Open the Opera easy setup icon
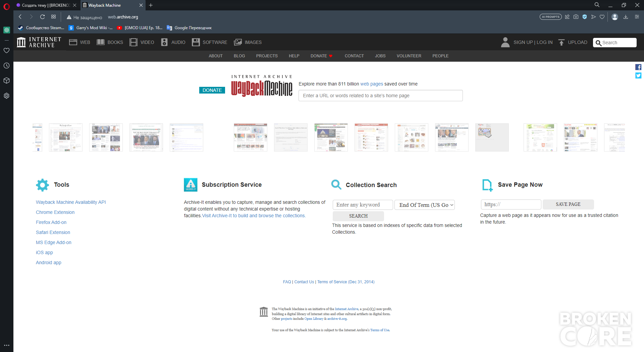 coord(637,17)
